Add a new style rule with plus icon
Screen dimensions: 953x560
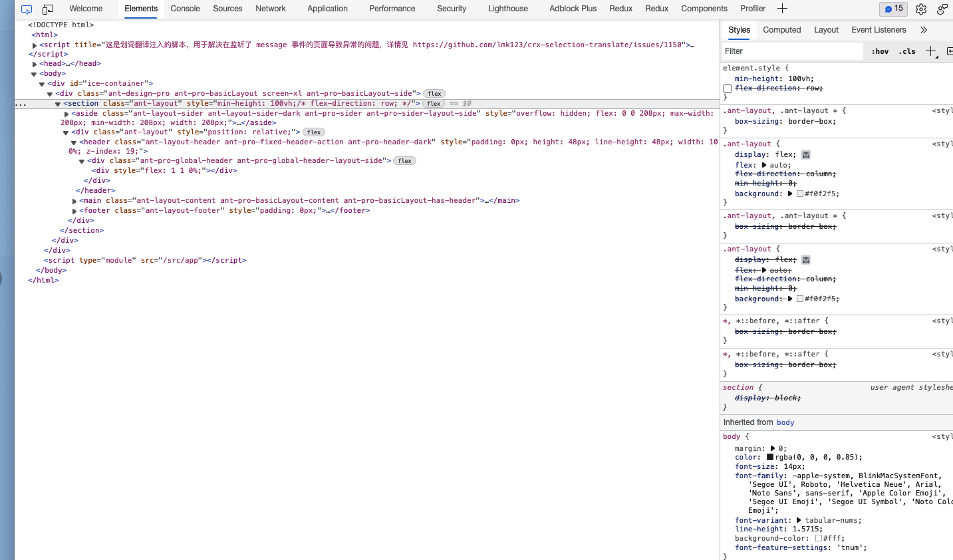tap(930, 51)
